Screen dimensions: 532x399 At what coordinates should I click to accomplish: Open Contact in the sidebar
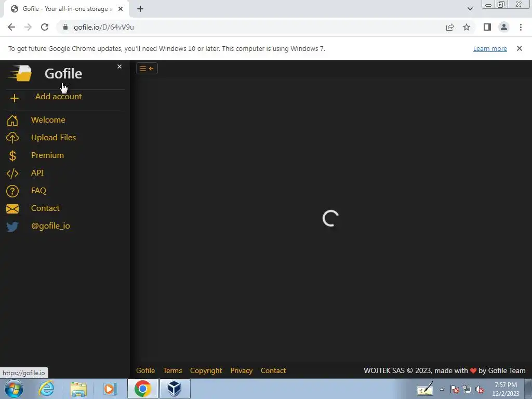pyautogui.click(x=46, y=208)
